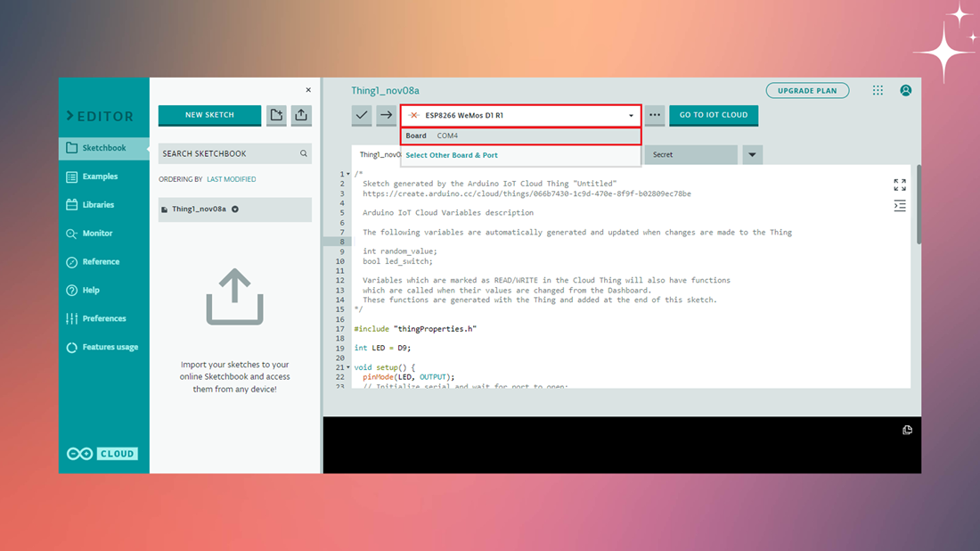Open Examples in the sidebar
Image resolution: width=980 pixels, height=551 pixels.
pos(100,177)
